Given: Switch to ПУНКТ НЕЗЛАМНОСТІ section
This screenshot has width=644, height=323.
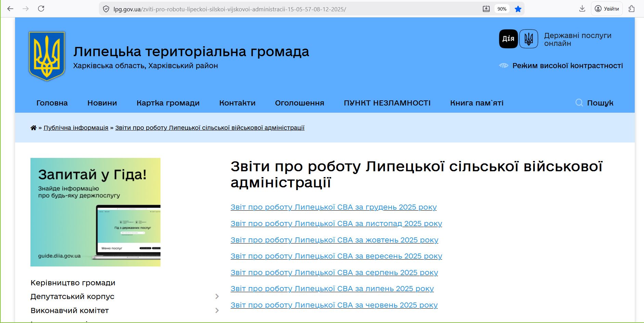Looking at the screenshot, I should pos(387,103).
